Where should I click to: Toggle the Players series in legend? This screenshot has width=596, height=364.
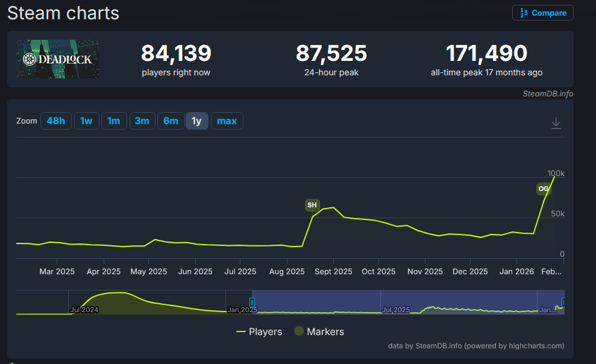pyautogui.click(x=259, y=331)
